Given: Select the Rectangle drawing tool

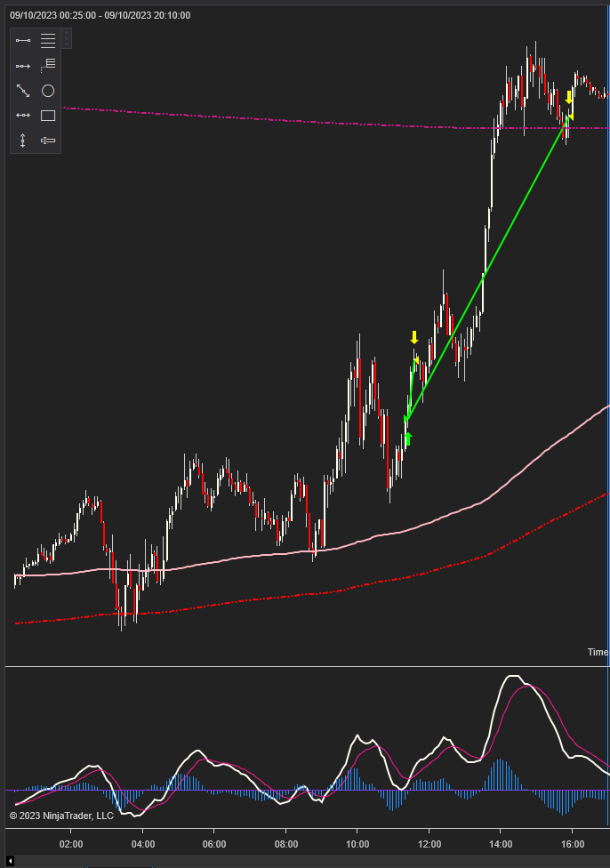Looking at the screenshot, I should [x=48, y=116].
